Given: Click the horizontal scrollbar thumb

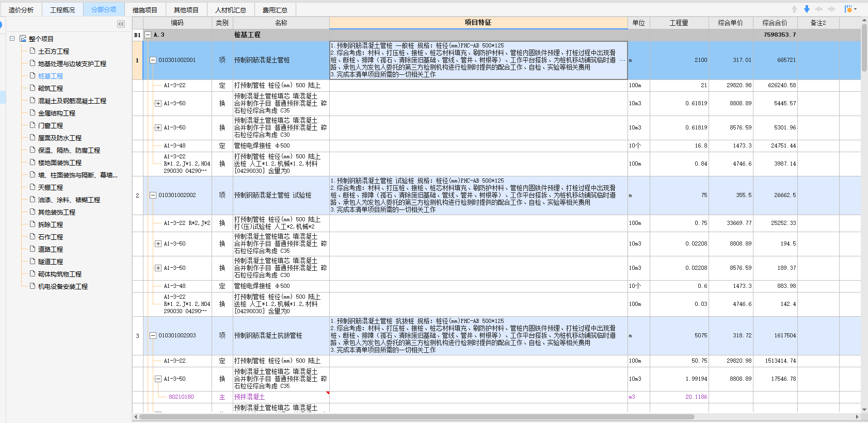Looking at the screenshot, I should coord(416,417).
